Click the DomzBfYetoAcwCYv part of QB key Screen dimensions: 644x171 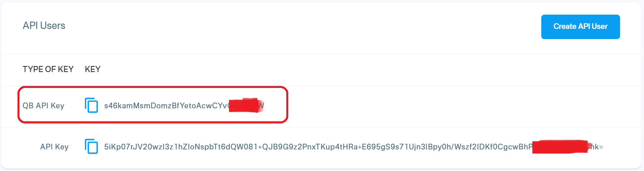[x=189, y=105]
